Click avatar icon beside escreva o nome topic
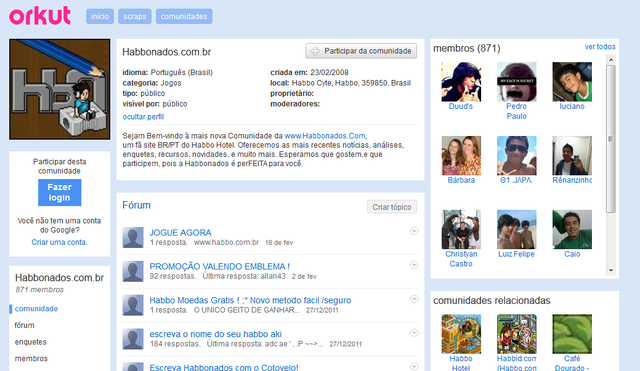The width and height of the screenshot is (640, 371). pos(133,339)
